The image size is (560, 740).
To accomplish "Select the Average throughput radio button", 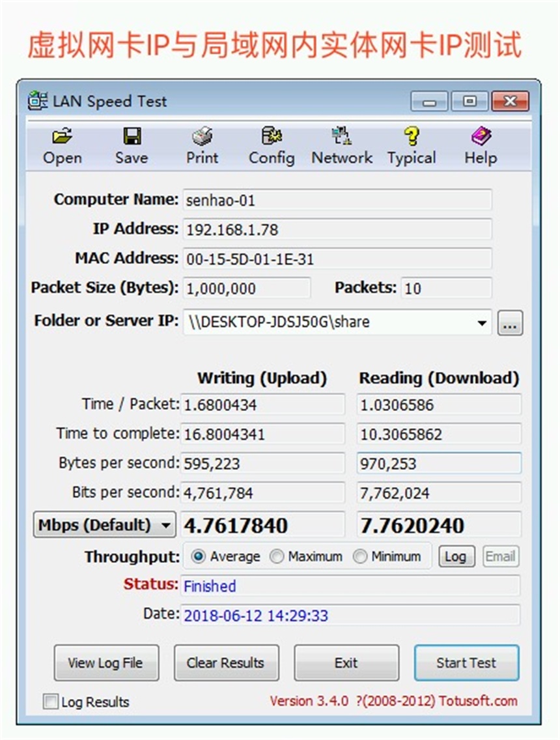I will point(199,557).
